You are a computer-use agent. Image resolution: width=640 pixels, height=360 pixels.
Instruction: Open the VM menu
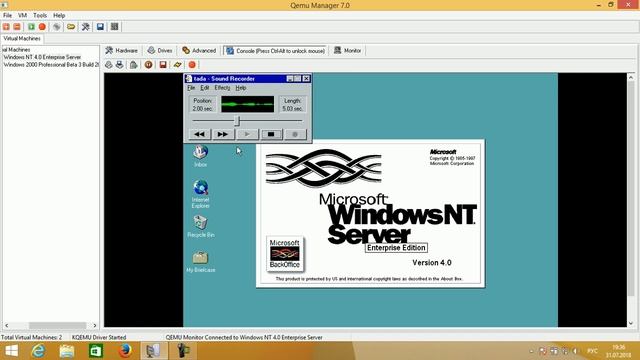[22, 15]
